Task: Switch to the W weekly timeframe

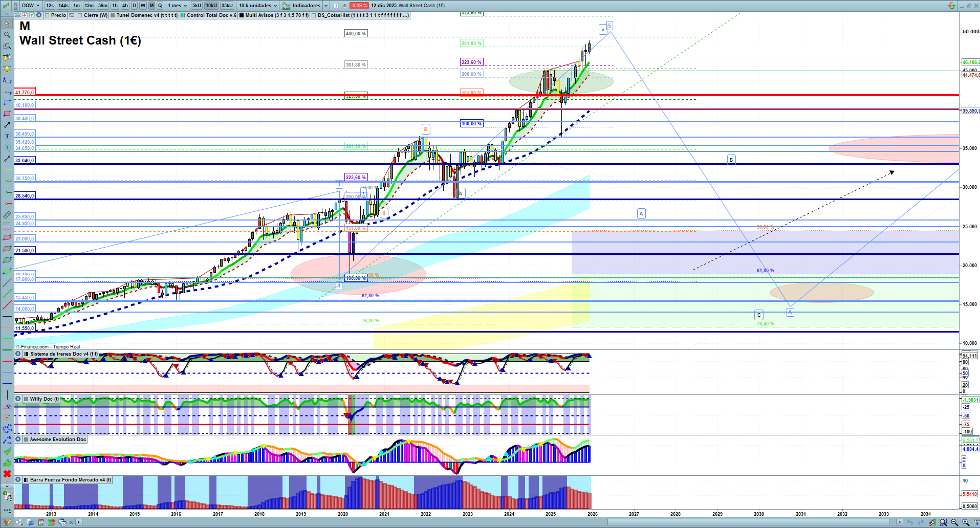Action: click(143, 6)
